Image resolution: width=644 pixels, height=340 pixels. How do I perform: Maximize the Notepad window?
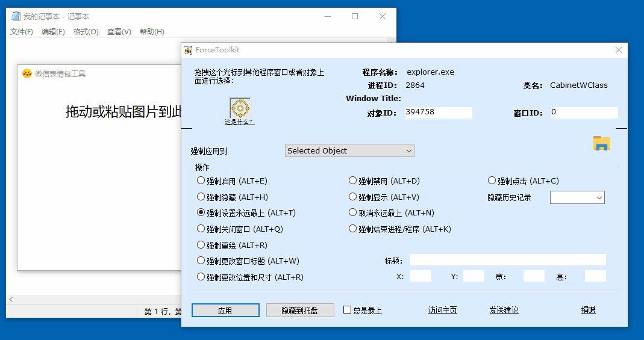355,17
